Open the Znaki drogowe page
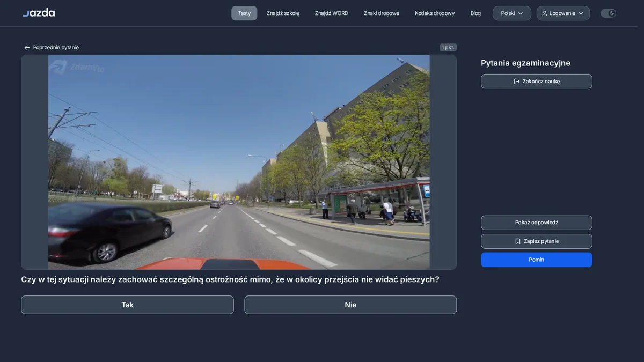This screenshot has width=644, height=362. (382, 13)
